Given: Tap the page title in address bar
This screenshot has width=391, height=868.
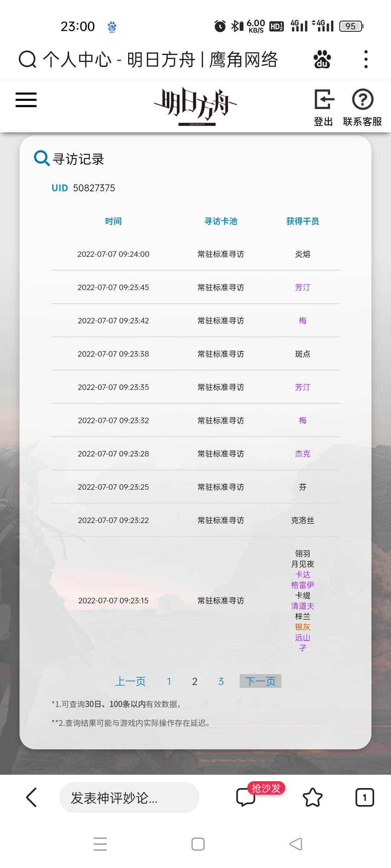Looking at the screenshot, I should tap(160, 59).
